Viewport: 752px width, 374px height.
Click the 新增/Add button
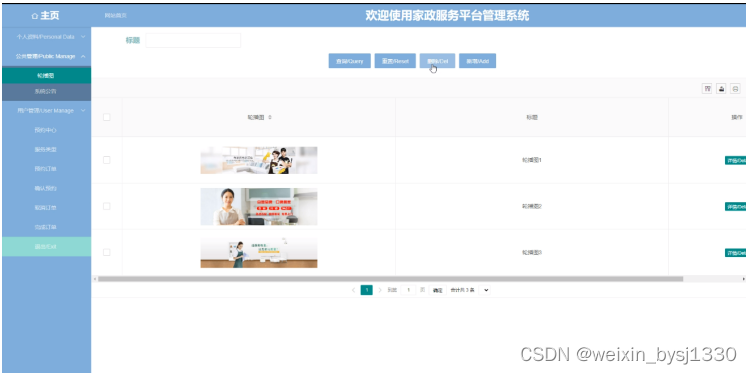(477, 61)
